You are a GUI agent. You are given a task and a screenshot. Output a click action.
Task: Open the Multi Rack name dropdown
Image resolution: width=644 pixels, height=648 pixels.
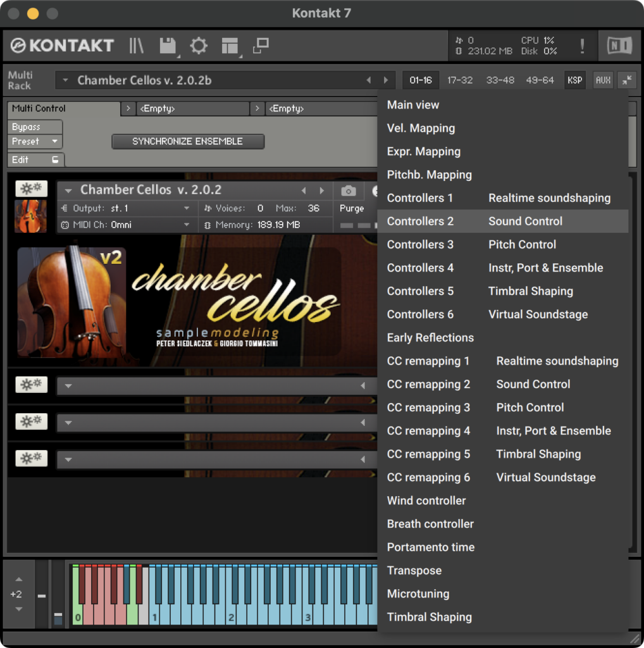click(x=65, y=80)
